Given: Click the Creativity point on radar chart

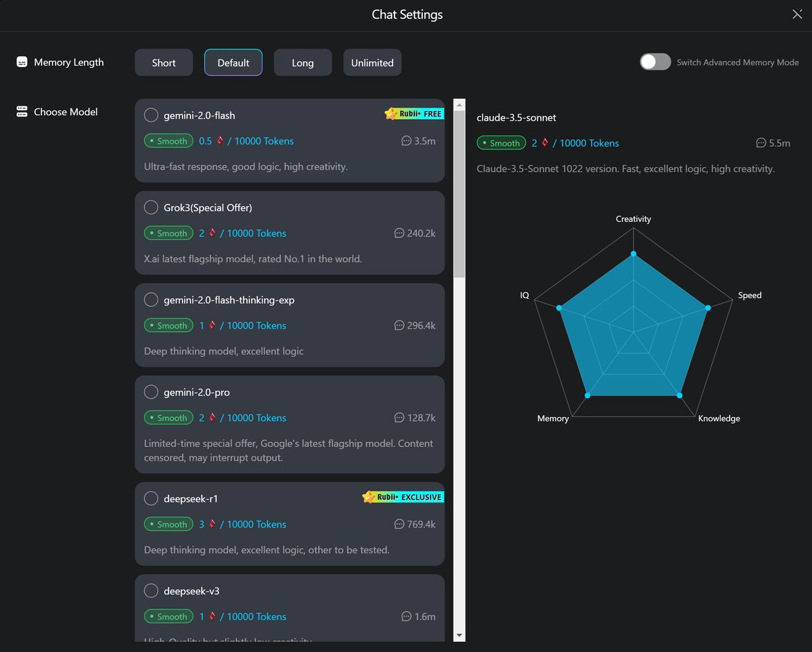Looking at the screenshot, I should 633,254.
